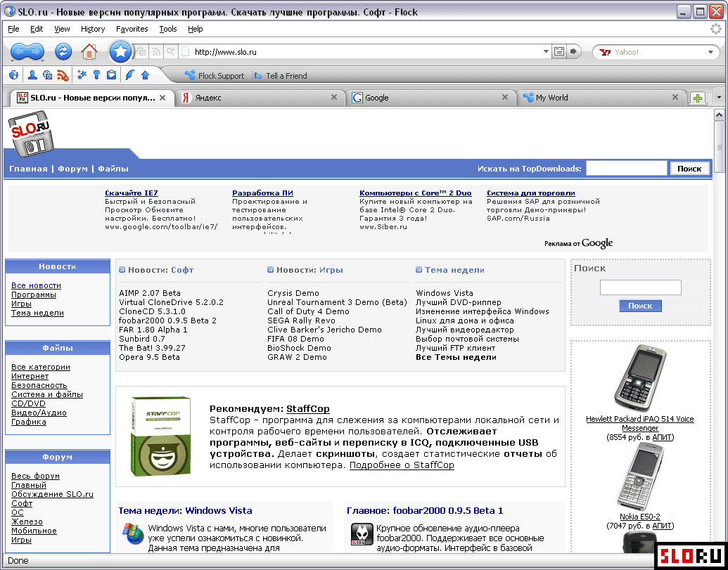
Task: Open the Favorites sidebar stars icon
Action: pyautogui.click(x=82, y=75)
